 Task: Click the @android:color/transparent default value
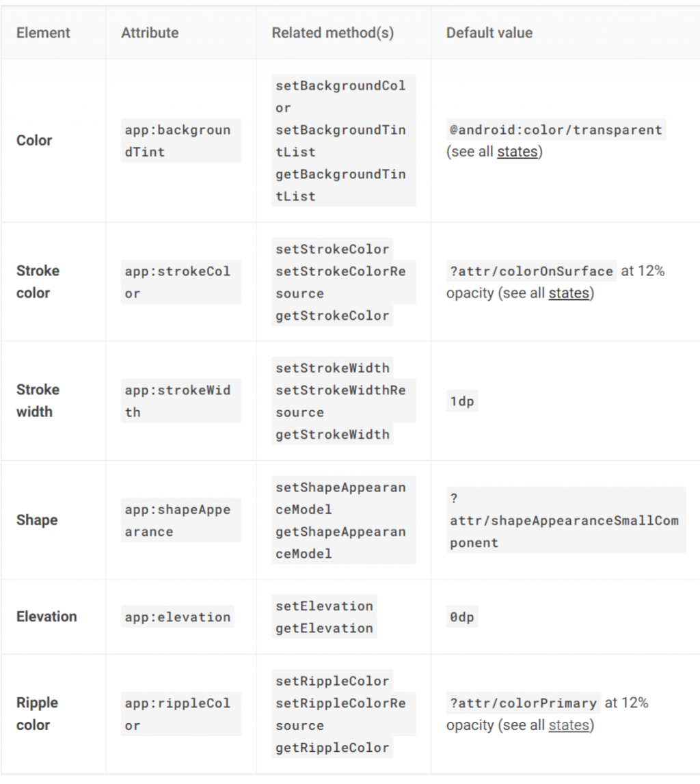point(555,130)
